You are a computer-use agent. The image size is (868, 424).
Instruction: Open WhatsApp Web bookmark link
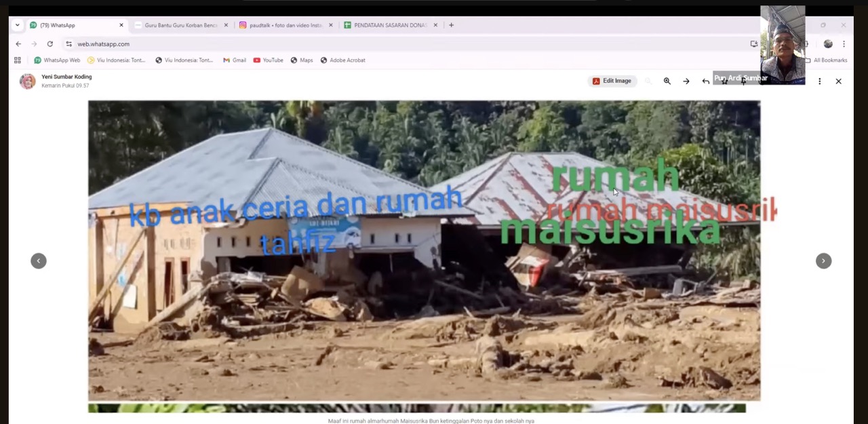pyautogui.click(x=57, y=60)
